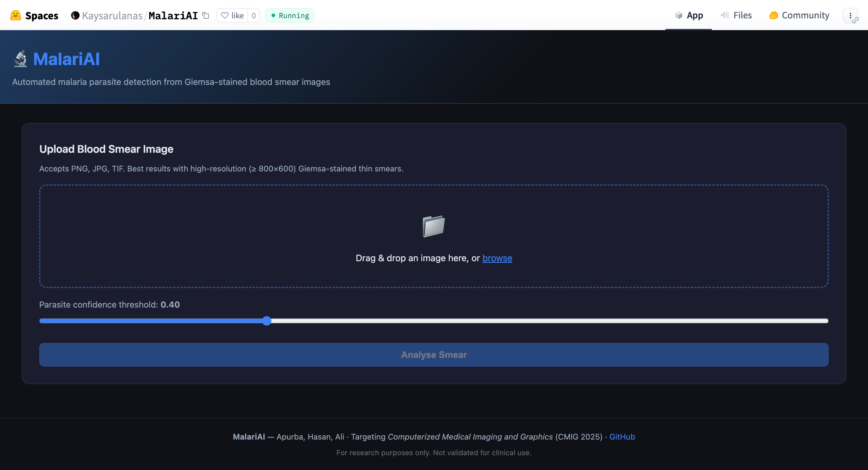
Task: Click the like count of 0
Action: click(254, 15)
